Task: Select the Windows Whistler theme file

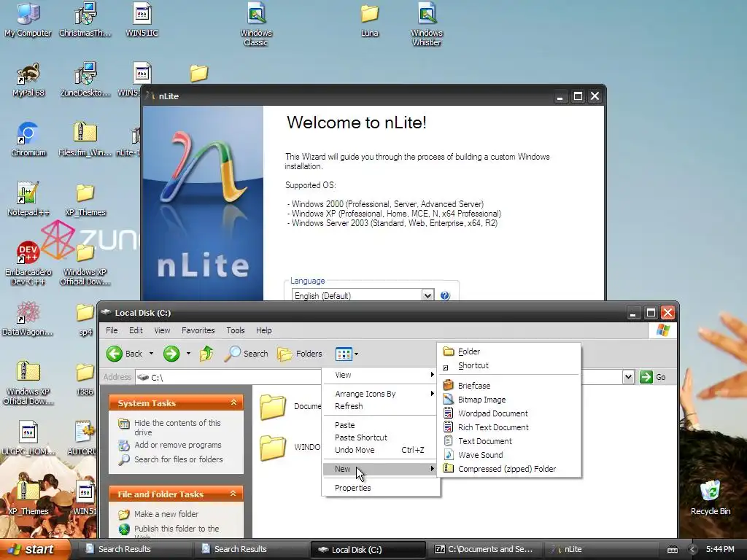Action: [x=426, y=24]
